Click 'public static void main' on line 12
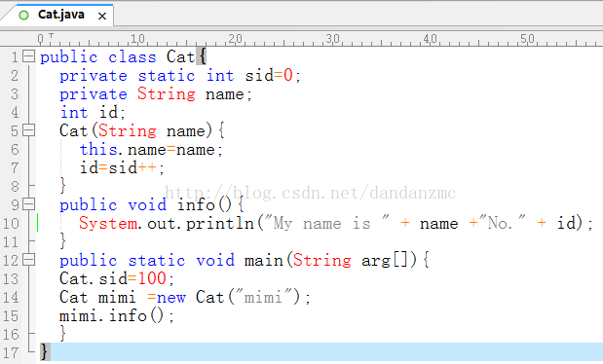Screen dimensions: 603x364 tap(171, 260)
